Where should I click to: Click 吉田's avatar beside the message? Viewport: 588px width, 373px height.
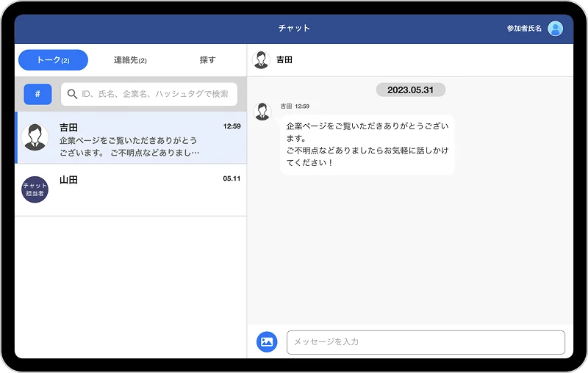pyautogui.click(x=262, y=112)
